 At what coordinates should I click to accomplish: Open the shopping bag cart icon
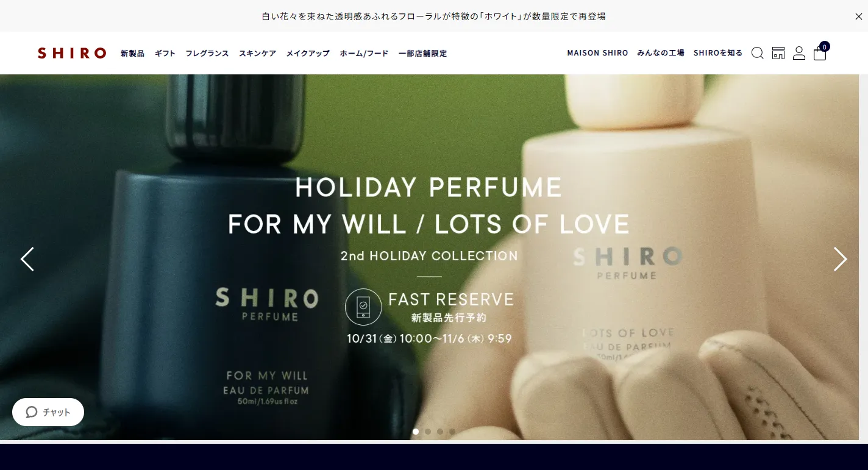click(x=820, y=52)
